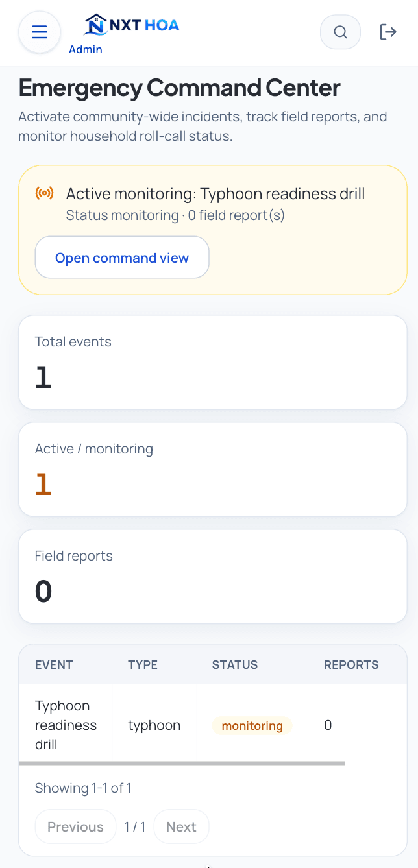The image size is (418, 868).
Task: Click the EVENT column header
Action: [x=54, y=665]
